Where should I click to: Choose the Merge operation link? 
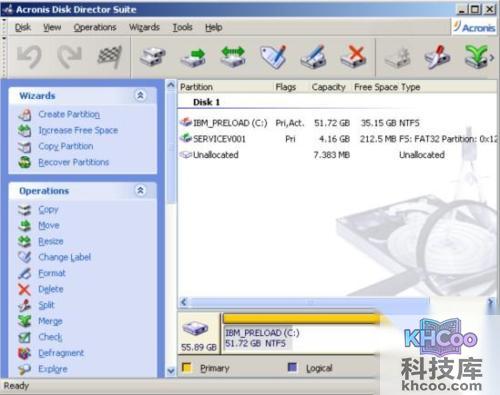(50, 321)
